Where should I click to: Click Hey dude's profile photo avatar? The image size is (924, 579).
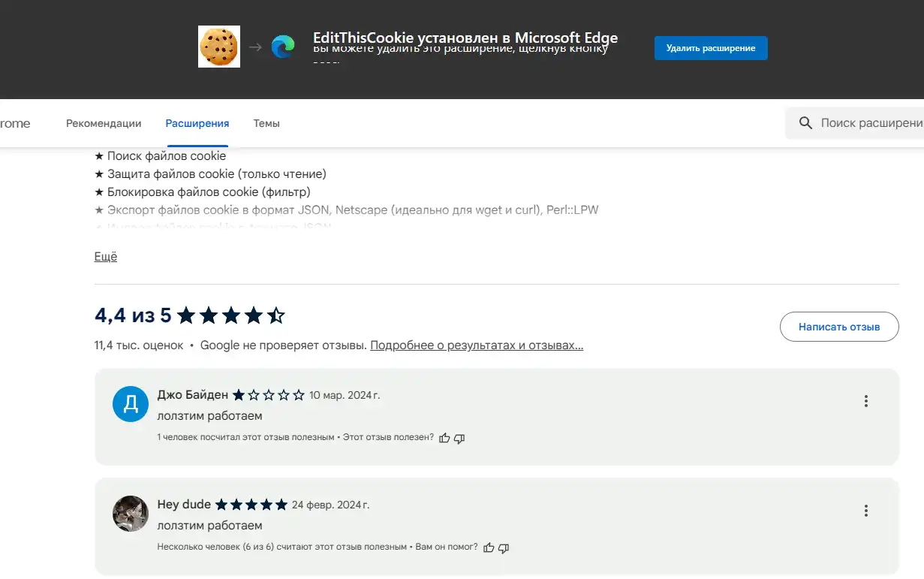click(x=131, y=514)
